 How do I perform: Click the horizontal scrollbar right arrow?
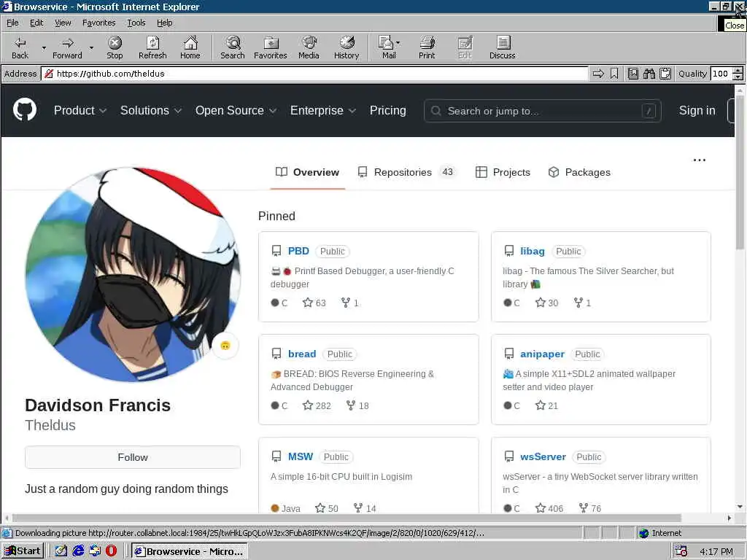(x=729, y=518)
